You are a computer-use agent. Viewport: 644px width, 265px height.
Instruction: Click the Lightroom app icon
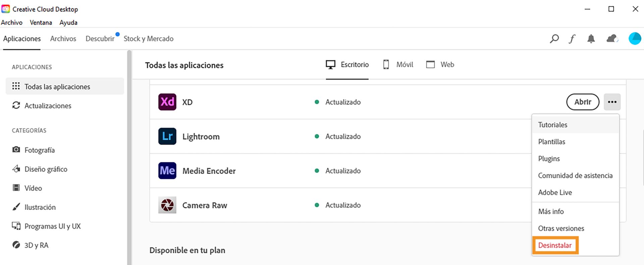click(x=167, y=136)
